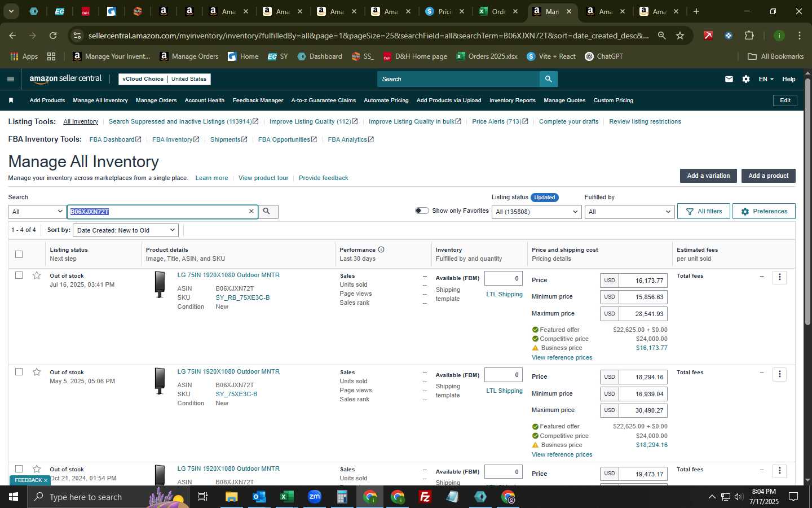Image resolution: width=812 pixels, height=508 pixels.
Task: Click Price Alerts (713) link
Action: click(x=500, y=121)
